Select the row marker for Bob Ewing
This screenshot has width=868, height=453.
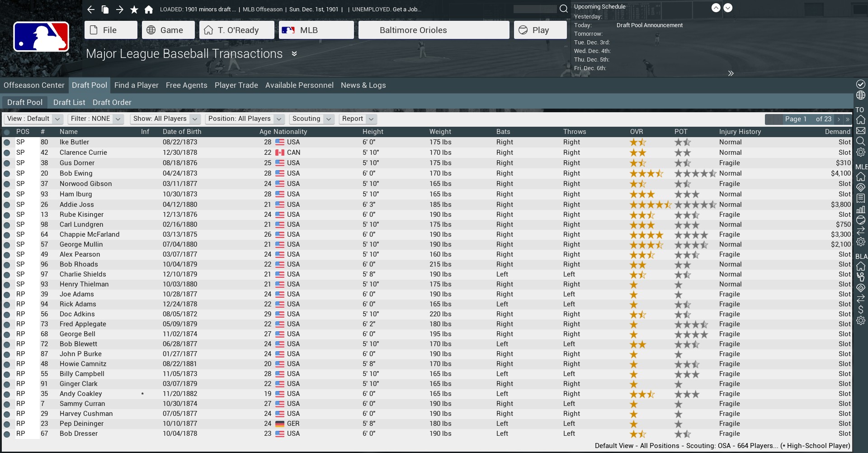[x=7, y=173]
